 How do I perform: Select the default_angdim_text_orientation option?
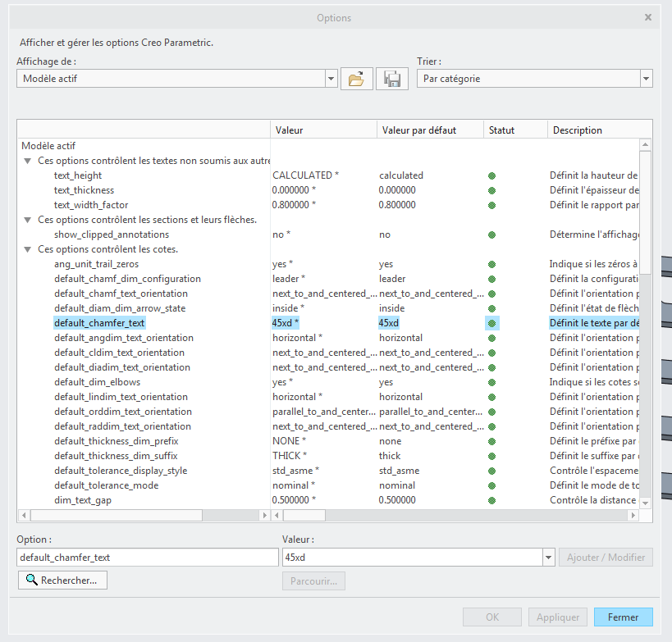tap(123, 338)
